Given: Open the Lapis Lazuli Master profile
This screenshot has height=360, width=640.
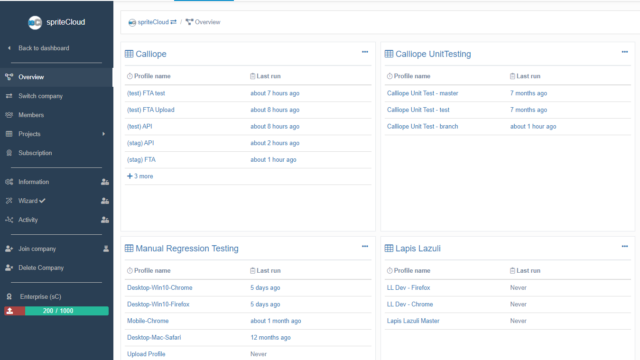Looking at the screenshot, I should pos(413,321).
